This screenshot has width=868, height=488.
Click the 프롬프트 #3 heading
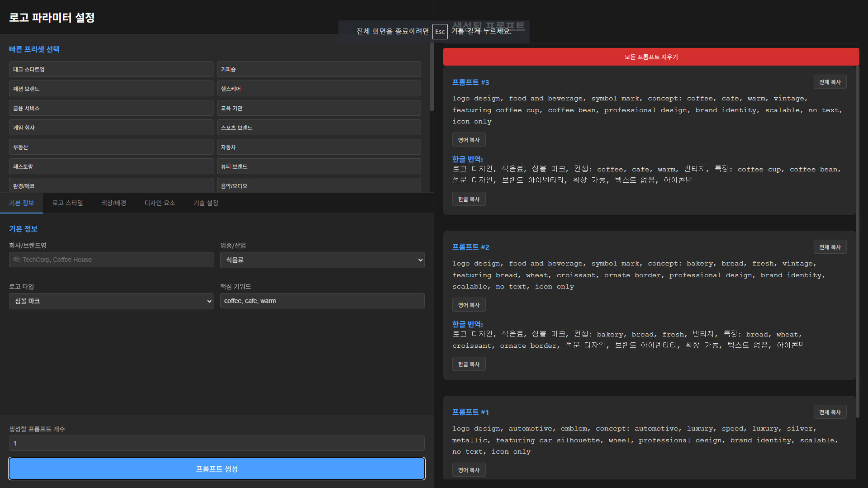coord(470,82)
